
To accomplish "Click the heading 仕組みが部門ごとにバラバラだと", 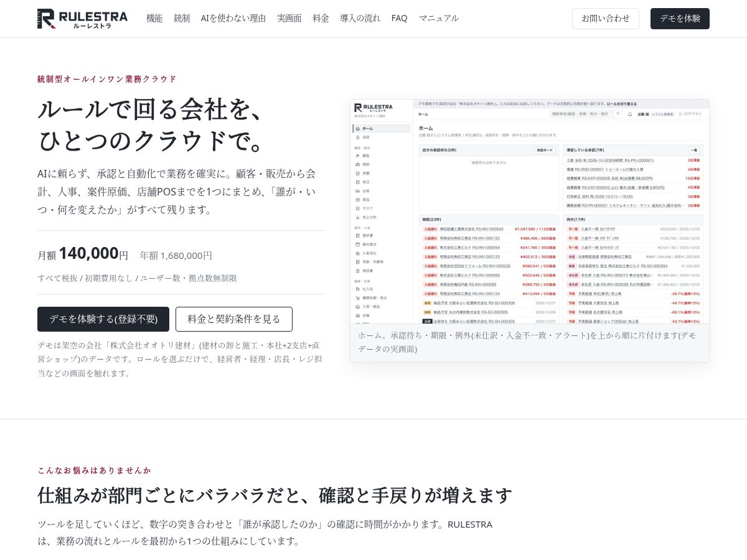I will pos(275,495).
